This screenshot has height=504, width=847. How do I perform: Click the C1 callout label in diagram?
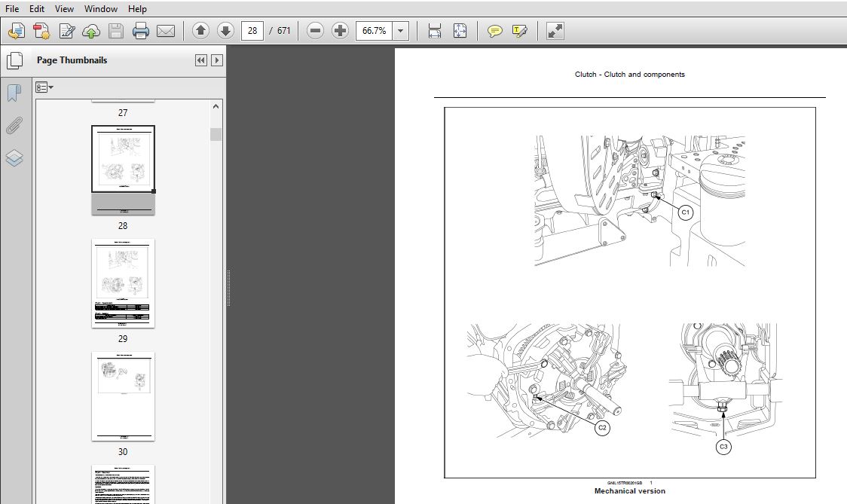[686, 212]
